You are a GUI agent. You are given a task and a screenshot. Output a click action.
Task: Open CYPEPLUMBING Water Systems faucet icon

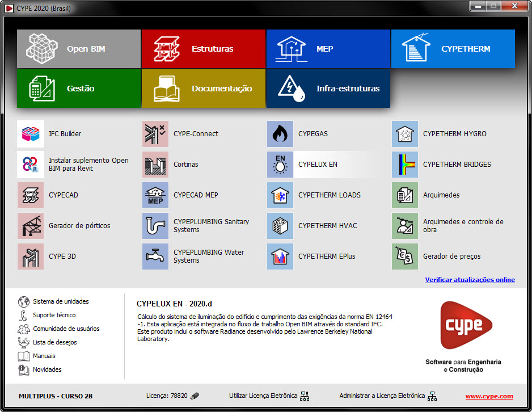[155, 257]
